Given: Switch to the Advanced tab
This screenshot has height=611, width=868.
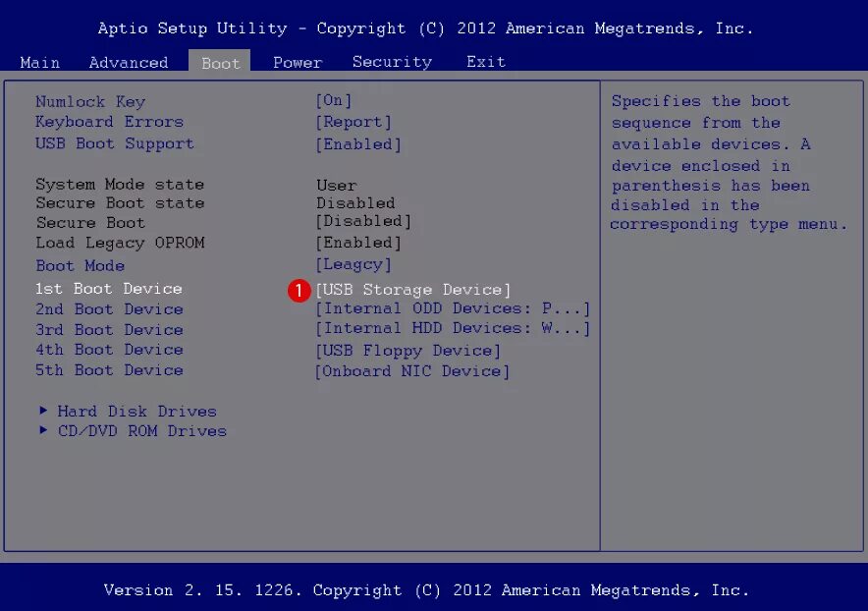Looking at the screenshot, I should (129, 62).
